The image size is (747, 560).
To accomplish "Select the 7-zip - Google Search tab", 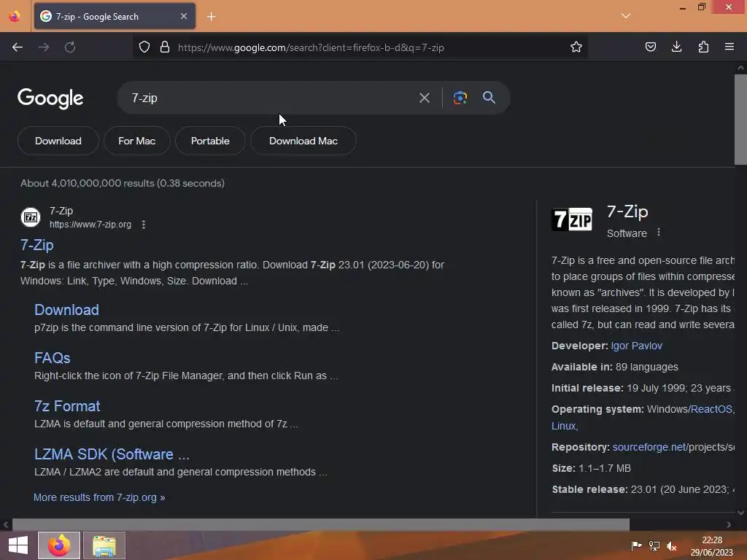I will pos(115,16).
